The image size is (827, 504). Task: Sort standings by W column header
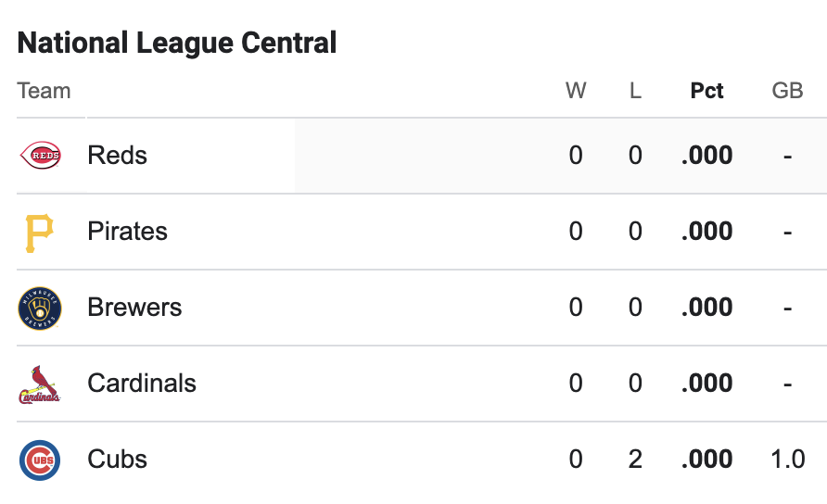click(x=576, y=91)
